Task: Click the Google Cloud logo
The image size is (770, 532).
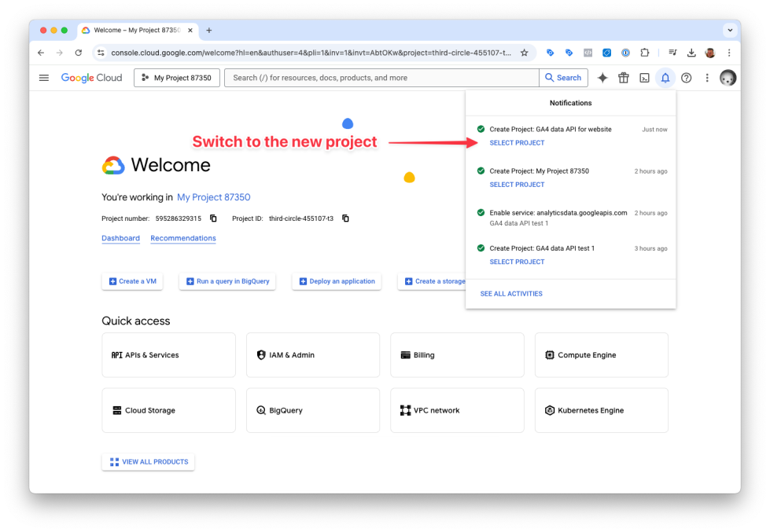Action: (x=91, y=78)
